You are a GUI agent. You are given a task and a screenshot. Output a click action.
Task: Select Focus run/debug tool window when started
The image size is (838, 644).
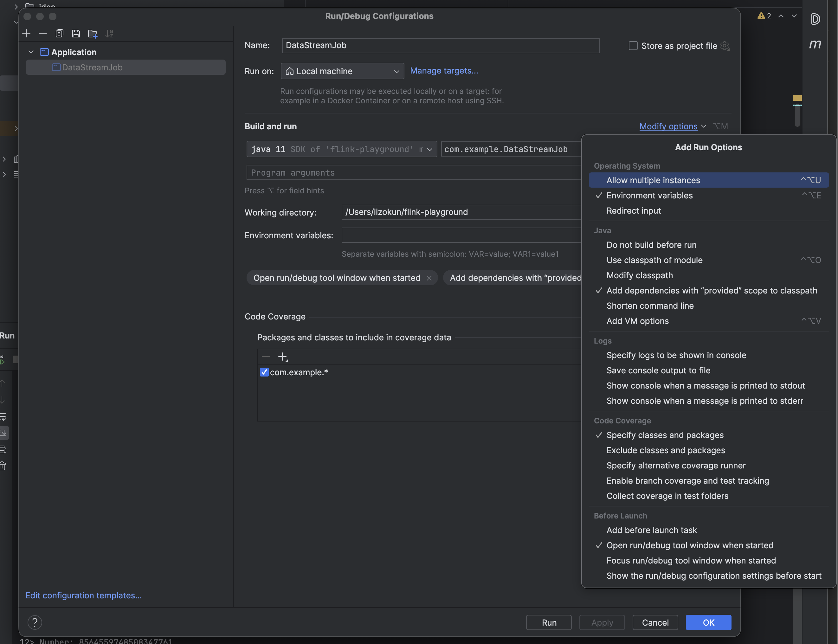pos(709,560)
